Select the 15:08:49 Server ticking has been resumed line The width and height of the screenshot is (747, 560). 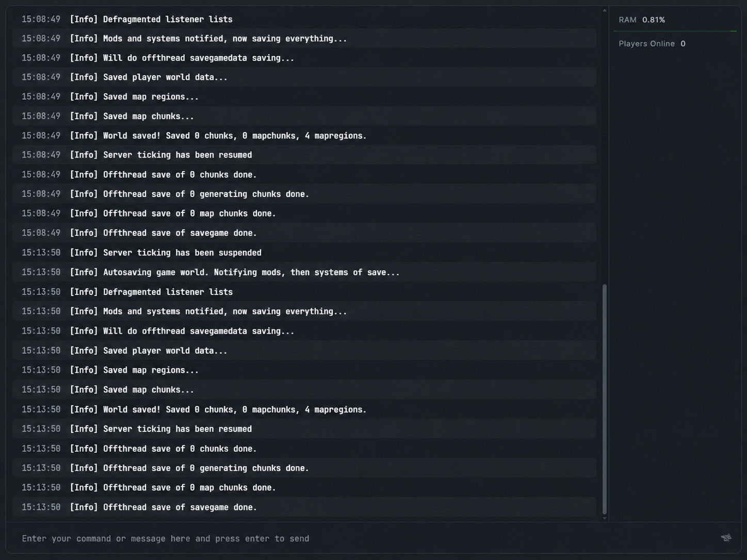click(304, 155)
